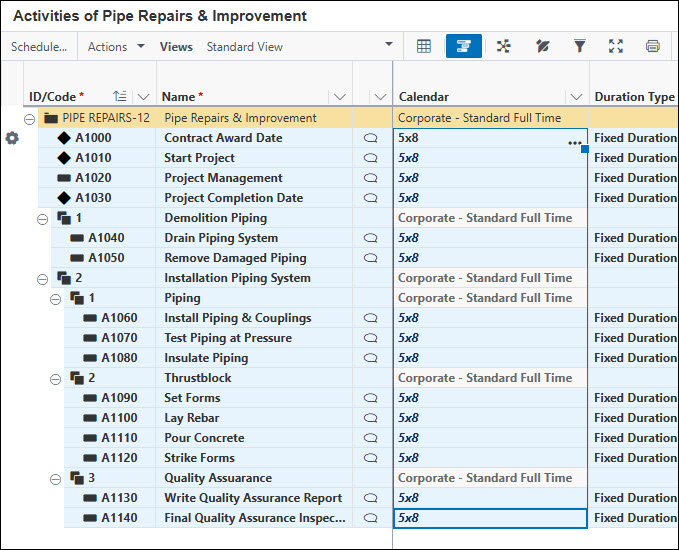Open discussion bubble for Drain Piping System
This screenshot has width=679, height=550.
(371, 238)
